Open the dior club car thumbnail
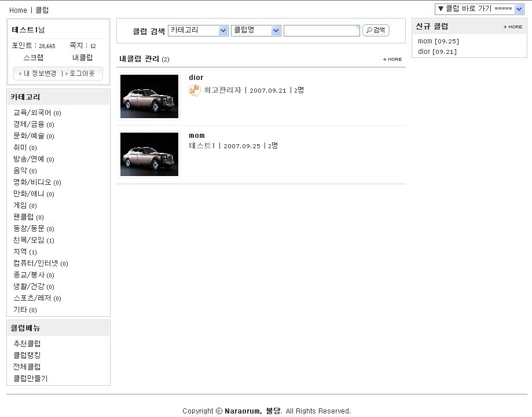This screenshot has width=532, height=417. (149, 96)
